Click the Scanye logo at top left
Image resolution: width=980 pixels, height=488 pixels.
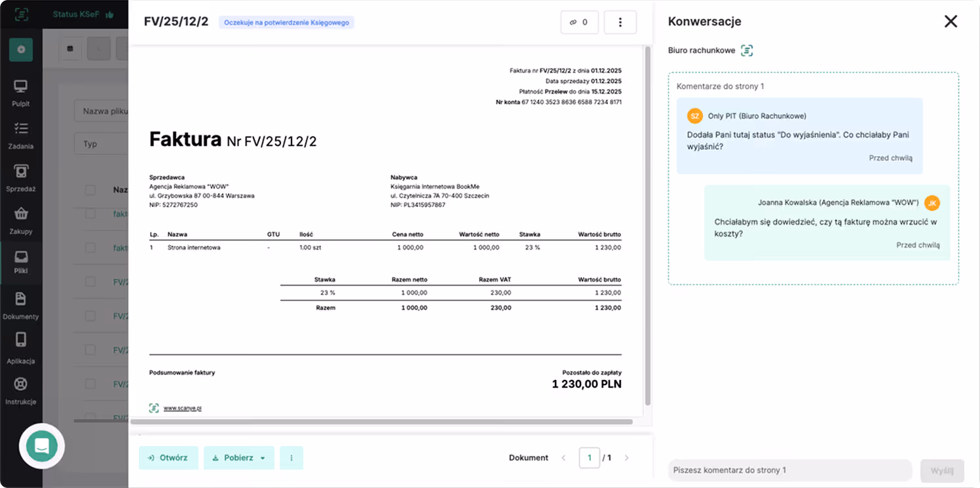click(x=22, y=14)
